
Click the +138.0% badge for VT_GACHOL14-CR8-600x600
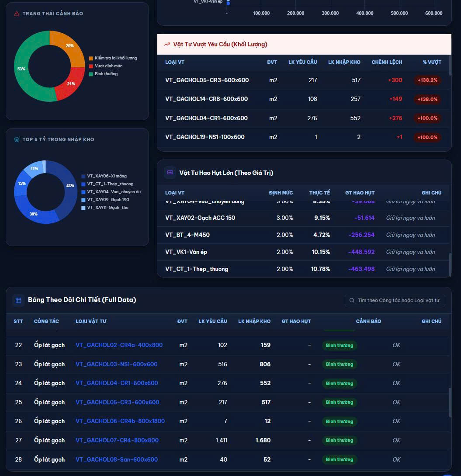[x=427, y=99]
